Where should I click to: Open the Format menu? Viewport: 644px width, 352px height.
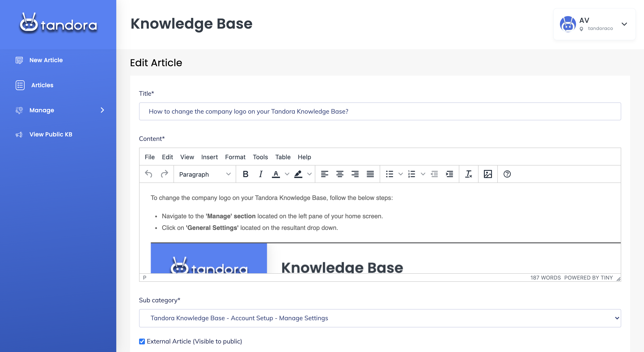click(235, 157)
